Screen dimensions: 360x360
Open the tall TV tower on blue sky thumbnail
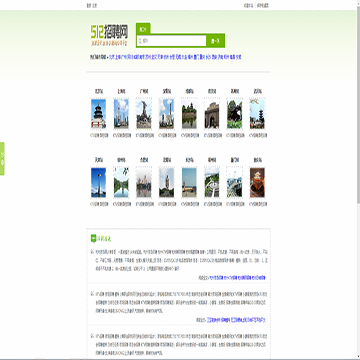coord(98,182)
